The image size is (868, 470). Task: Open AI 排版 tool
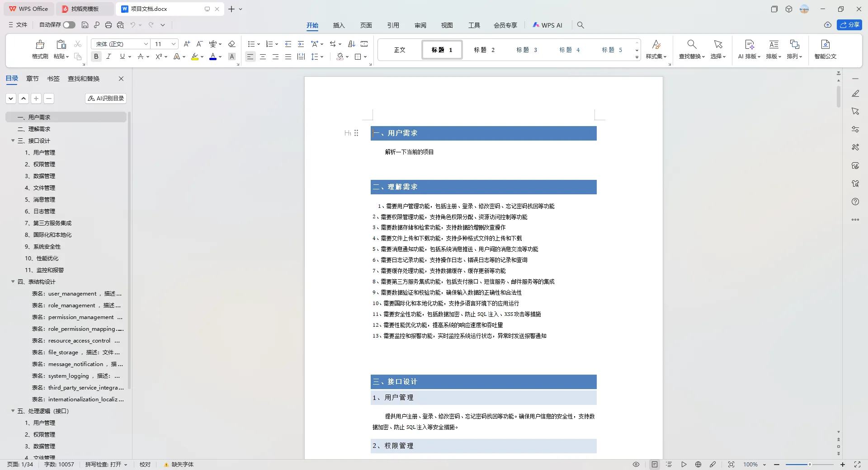point(749,49)
